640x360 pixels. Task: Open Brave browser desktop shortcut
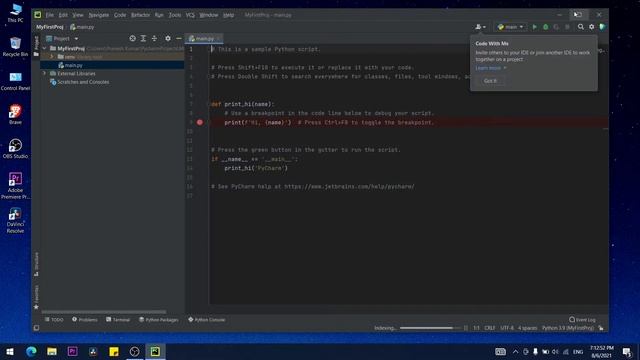(x=15, y=114)
